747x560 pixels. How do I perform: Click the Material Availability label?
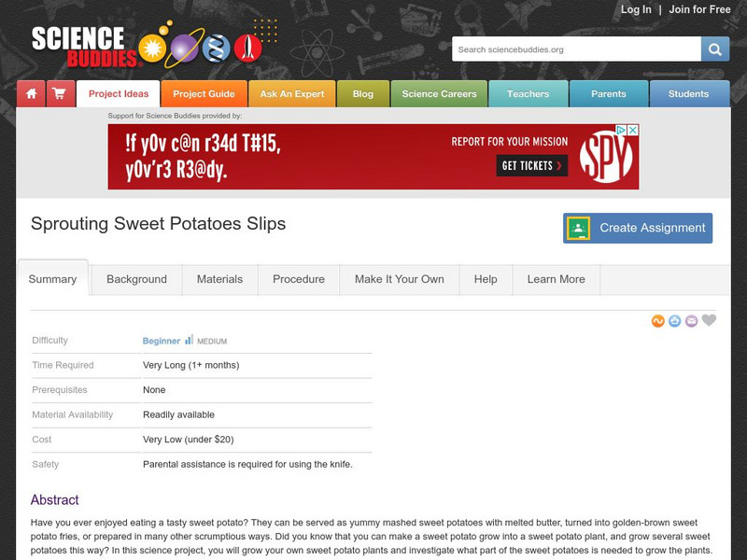pyautogui.click(x=73, y=414)
